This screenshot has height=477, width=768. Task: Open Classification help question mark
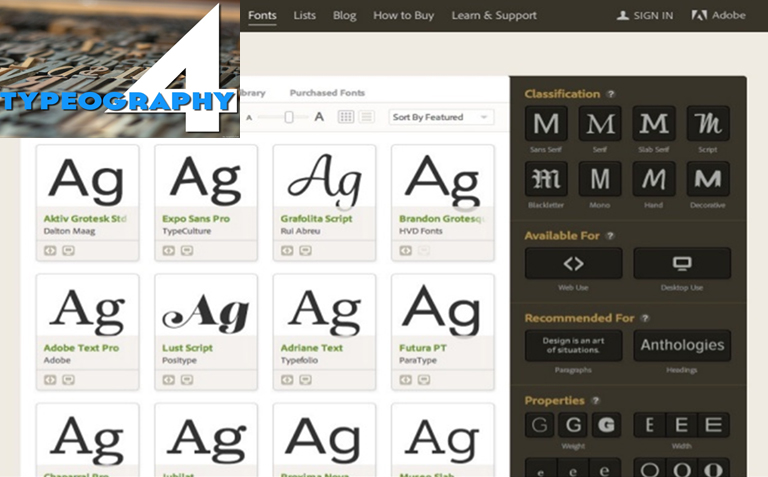pyautogui.click(x=611, y=94)
